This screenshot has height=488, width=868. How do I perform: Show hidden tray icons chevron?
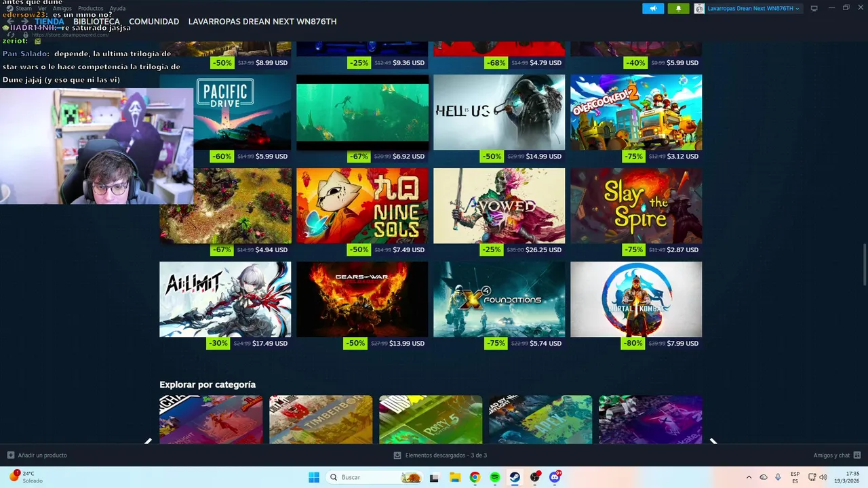click(749, 477)
